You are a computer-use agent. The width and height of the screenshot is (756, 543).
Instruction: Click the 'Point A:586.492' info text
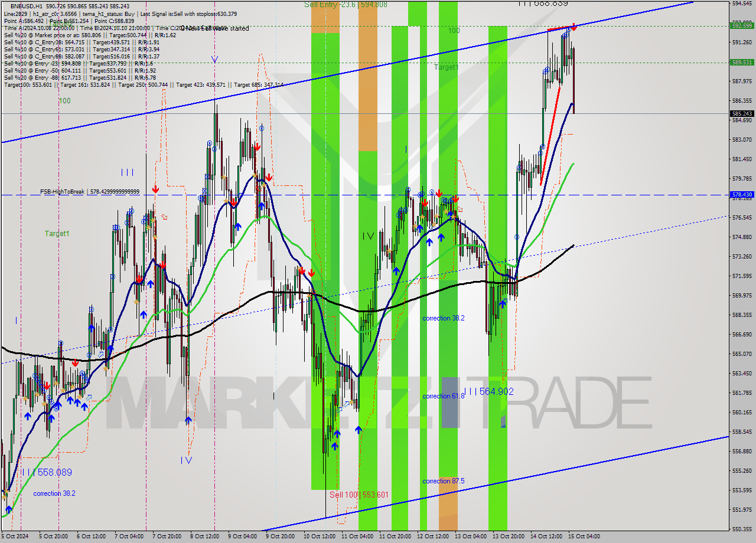click(24, 21)
